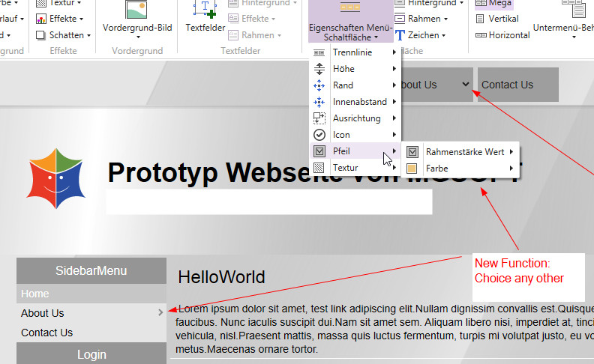Select the Vertikal menu orientation option

[x=502, y=19]
